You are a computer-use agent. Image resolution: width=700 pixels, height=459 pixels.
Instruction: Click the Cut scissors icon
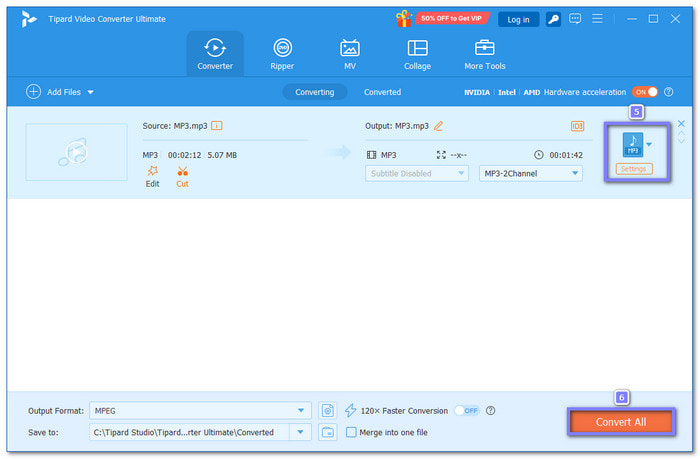(x=182, y=171)
